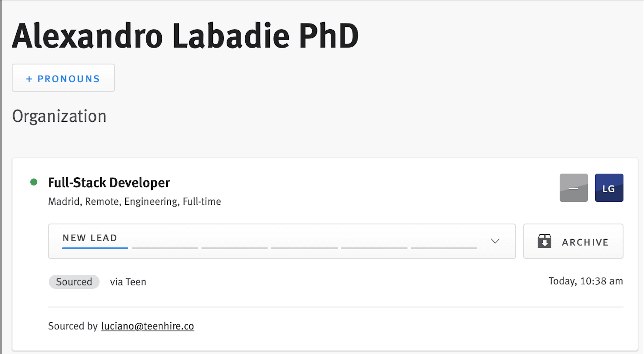
Task: Click the Full-Stack Developer job title
Action: tap(109, 183)
